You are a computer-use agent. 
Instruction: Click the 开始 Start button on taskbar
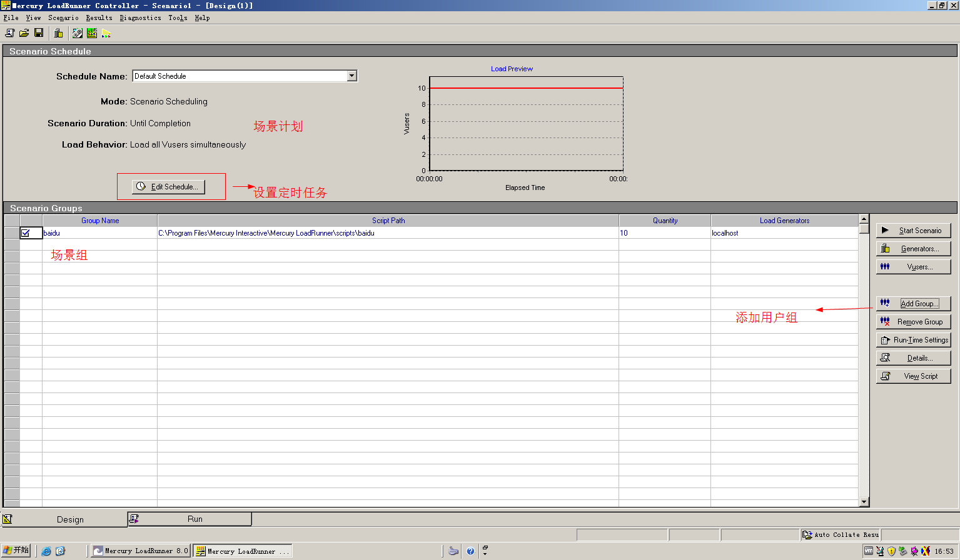point(16,550)
